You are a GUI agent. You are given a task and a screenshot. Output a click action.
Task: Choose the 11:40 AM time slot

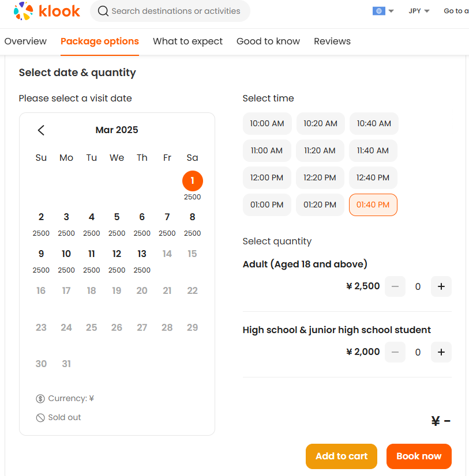tap(373, 150)
